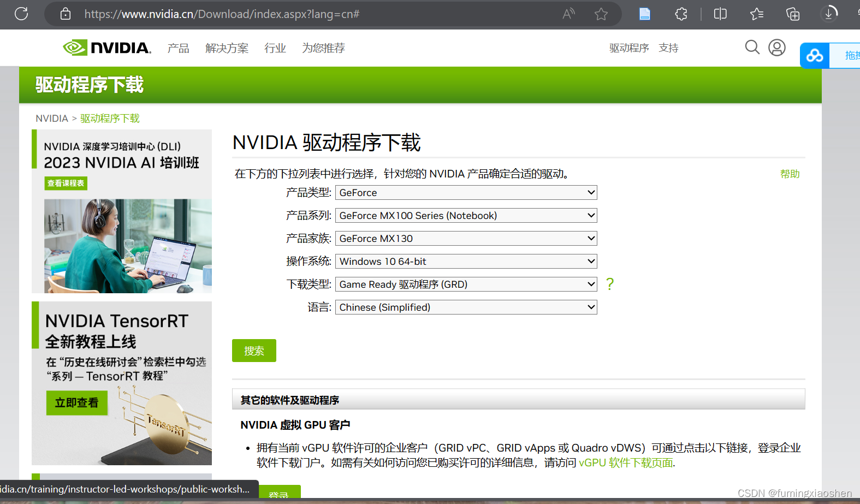Open the DLI training banner photo
The image size is (860, 504).
point(128,246)
